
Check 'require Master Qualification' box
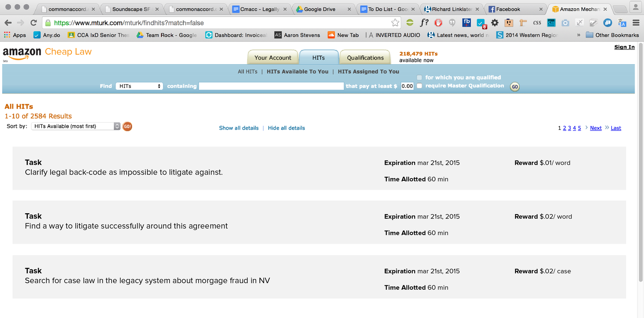point(419,86)
